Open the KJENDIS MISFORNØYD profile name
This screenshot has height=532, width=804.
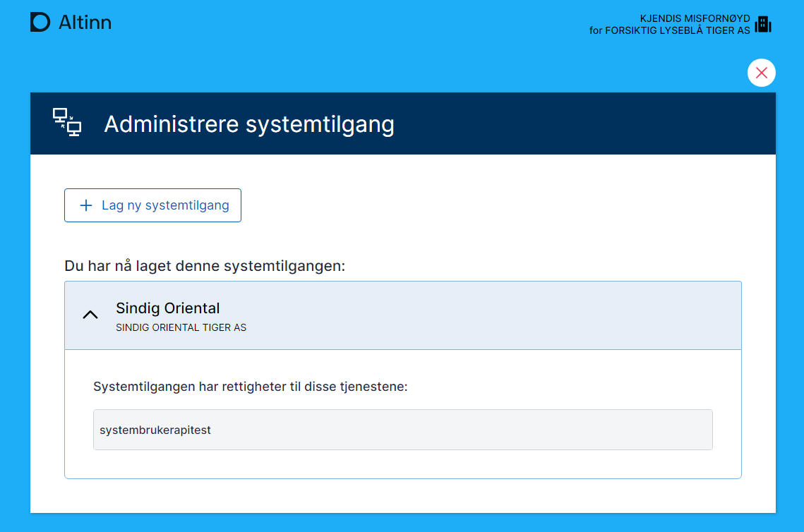[x=695, y=18]
